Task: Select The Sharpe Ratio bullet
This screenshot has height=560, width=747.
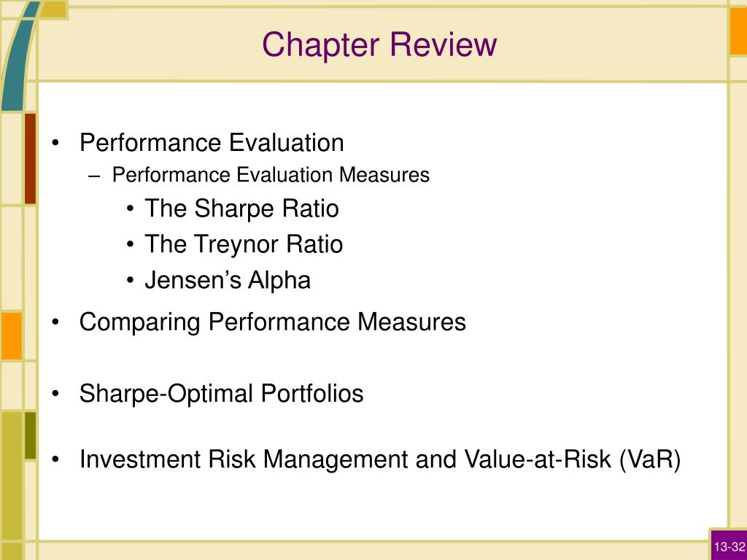Action: [241, 209]
